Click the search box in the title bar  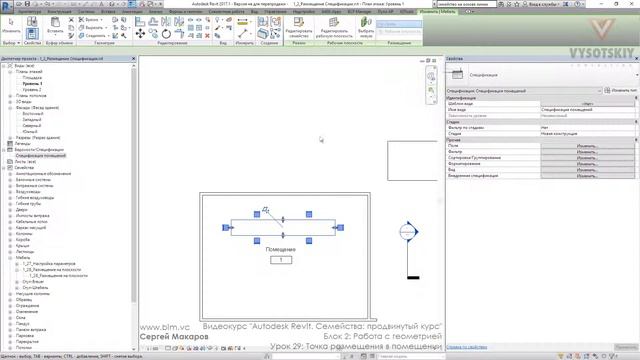(x=467, y=4)
